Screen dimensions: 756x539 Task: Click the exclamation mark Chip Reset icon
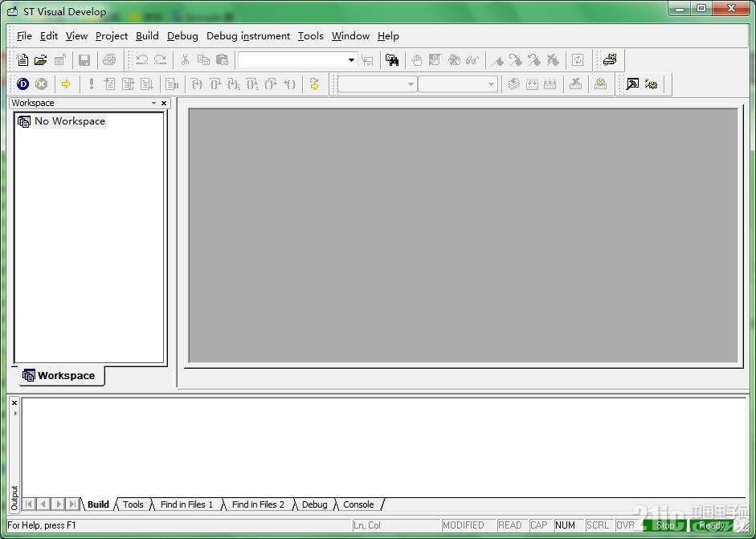pos(91,84)
